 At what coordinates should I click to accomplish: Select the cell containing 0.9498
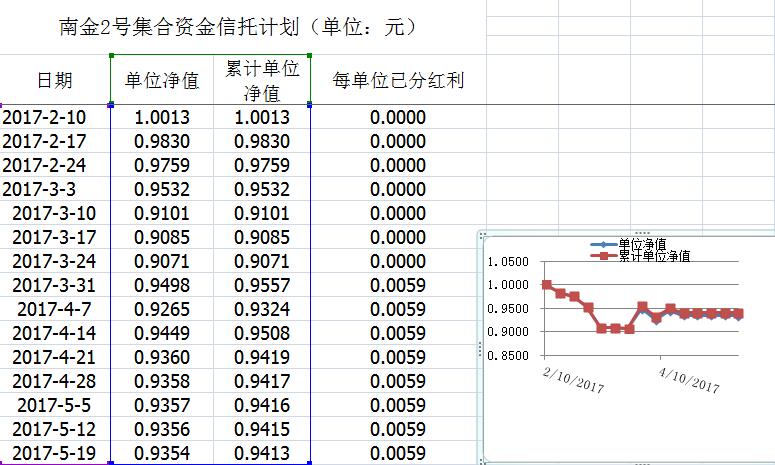coord(161,285)
